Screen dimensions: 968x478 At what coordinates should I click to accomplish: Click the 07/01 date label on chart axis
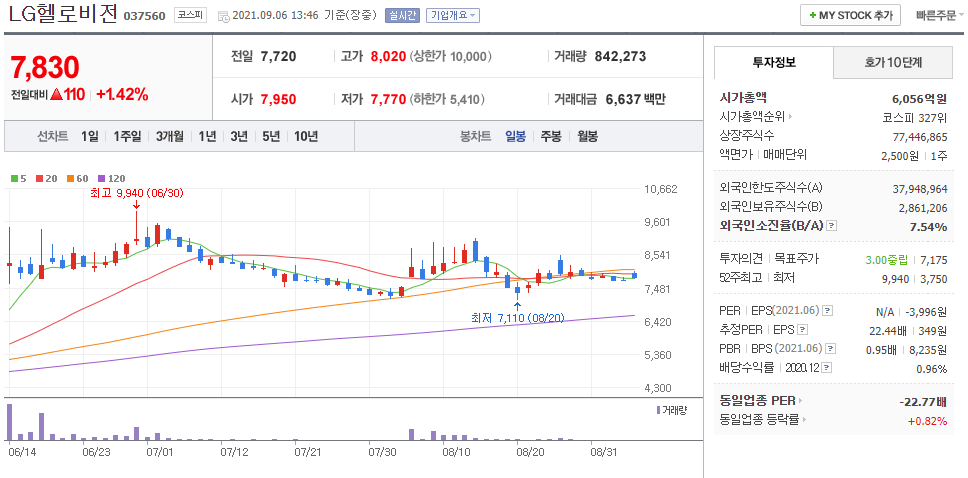tap(159, 452)
